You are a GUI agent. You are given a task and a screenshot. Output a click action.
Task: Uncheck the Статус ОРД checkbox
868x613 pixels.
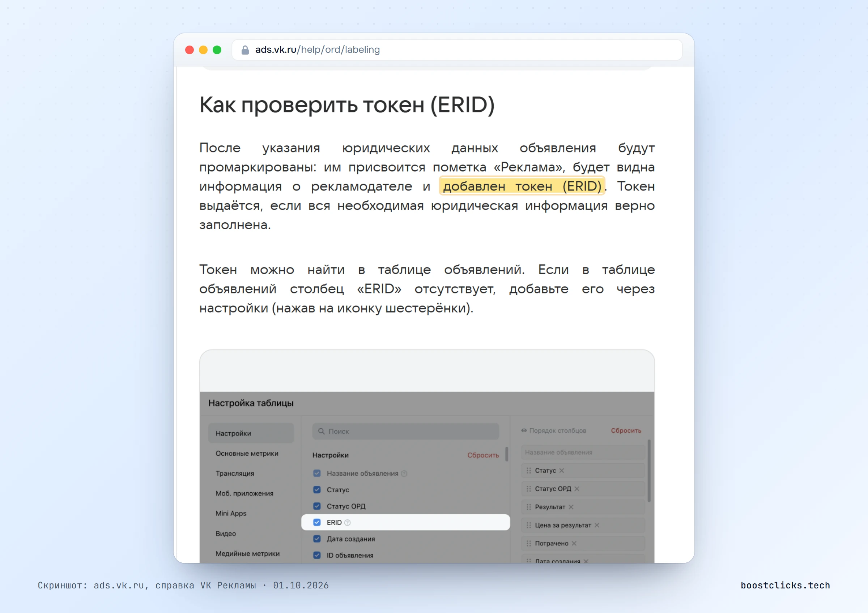pyautogui.click(x=317, y=506)
